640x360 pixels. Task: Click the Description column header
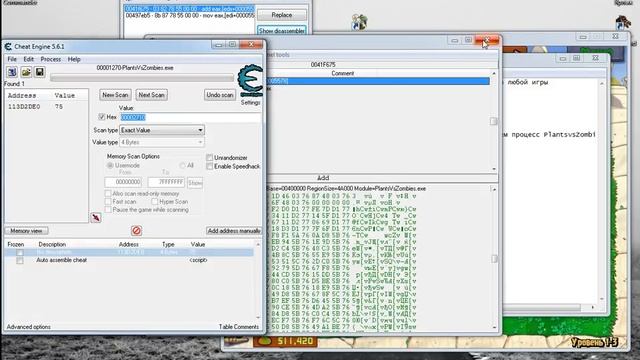click(52, 244)
